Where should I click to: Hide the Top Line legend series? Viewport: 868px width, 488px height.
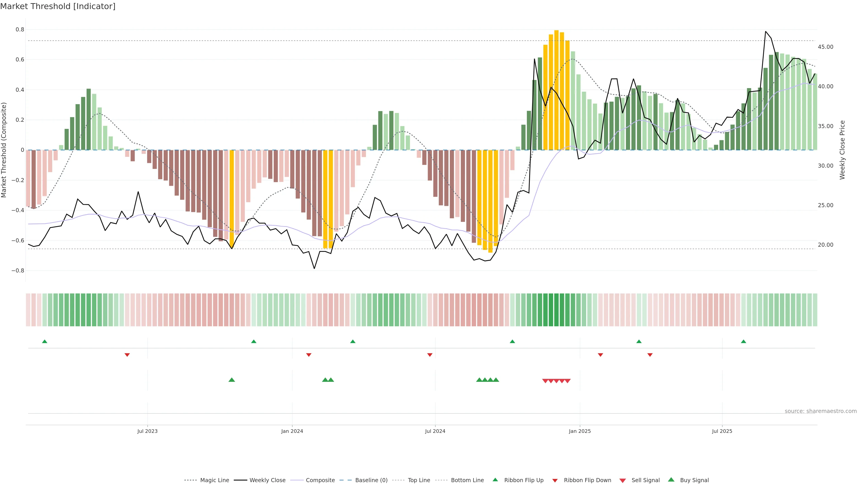tap(419, 480)
